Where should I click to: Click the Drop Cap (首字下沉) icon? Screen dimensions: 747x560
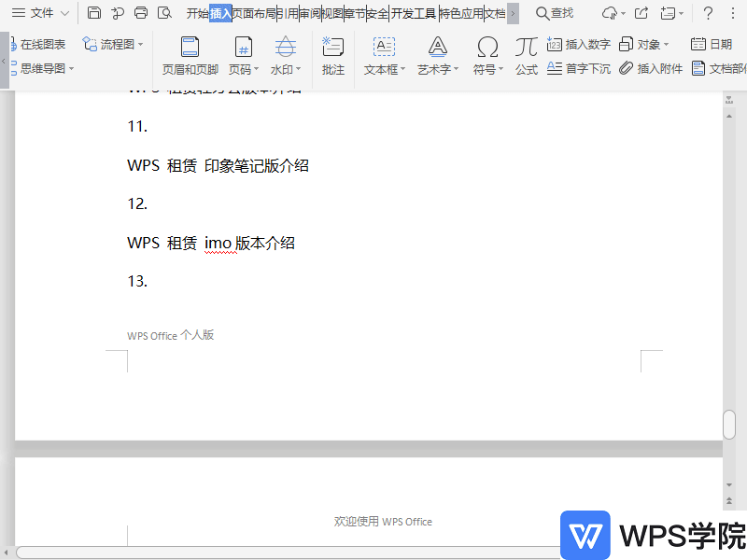(555, 68)
